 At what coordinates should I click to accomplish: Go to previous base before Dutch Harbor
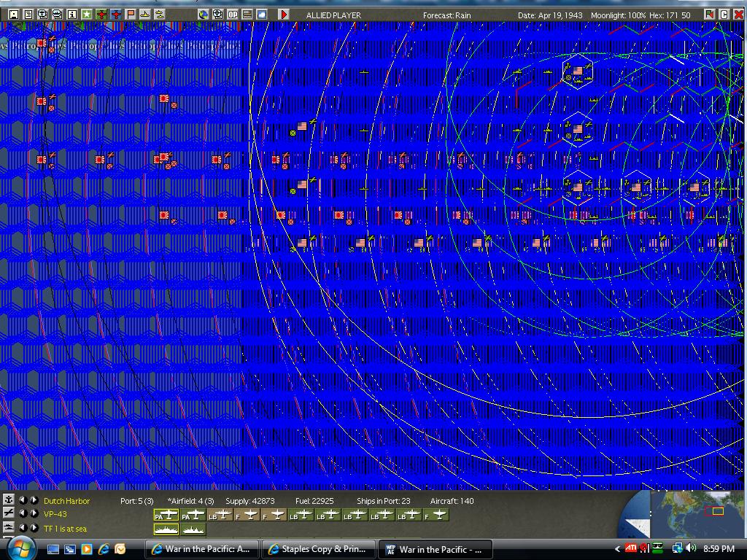23,500
